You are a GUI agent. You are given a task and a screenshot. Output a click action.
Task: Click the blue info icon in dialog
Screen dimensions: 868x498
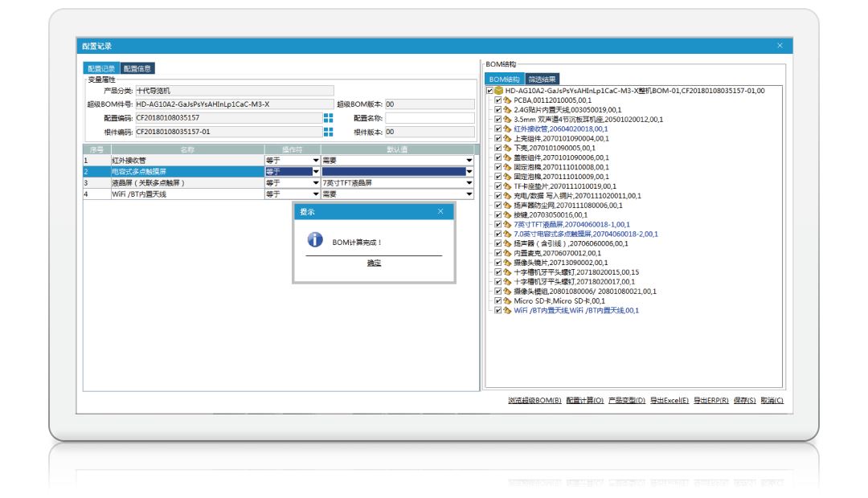click(x=316, y=240)
